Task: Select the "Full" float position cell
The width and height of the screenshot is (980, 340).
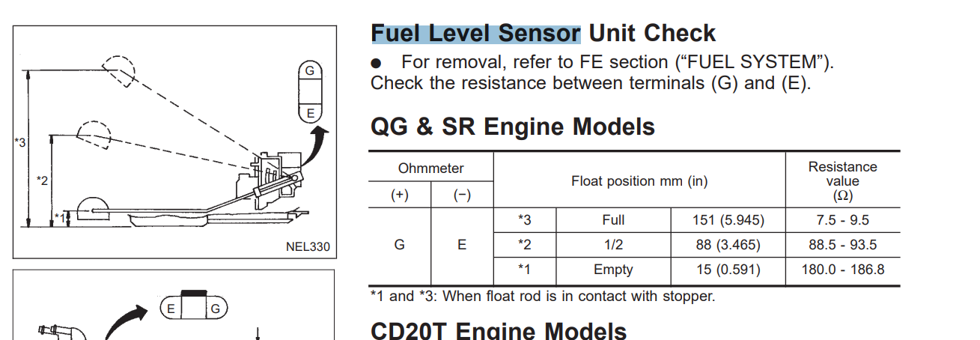Action: pyautogui.click(x=613, y=220)
